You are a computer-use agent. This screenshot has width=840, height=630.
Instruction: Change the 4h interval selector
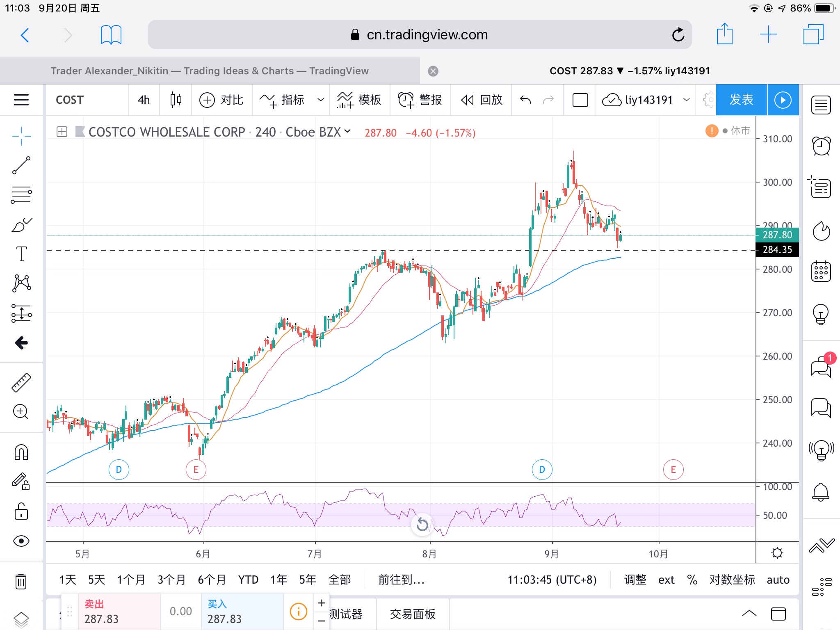coord(144,100)
